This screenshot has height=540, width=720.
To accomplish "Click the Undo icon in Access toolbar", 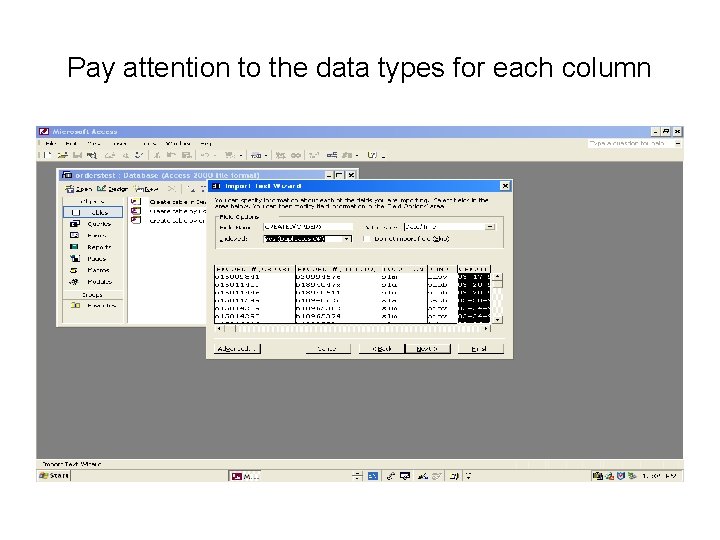I will pos(205,155).
